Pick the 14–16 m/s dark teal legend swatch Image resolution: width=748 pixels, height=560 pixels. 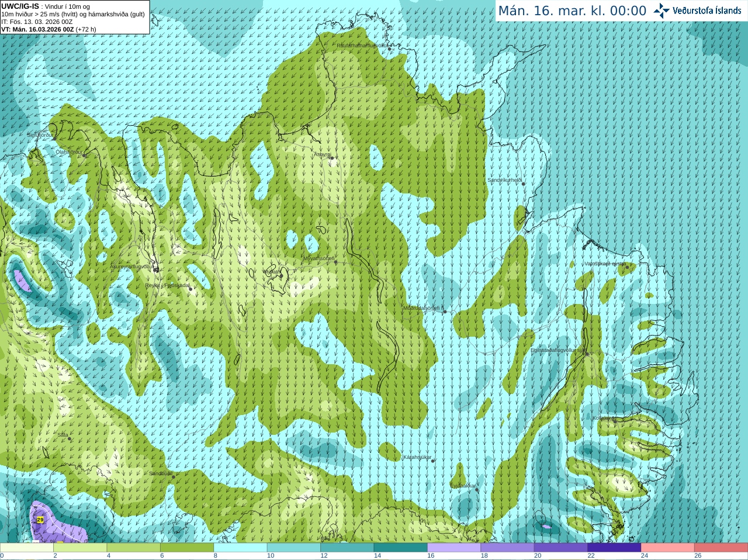click(x=400, y=548)
